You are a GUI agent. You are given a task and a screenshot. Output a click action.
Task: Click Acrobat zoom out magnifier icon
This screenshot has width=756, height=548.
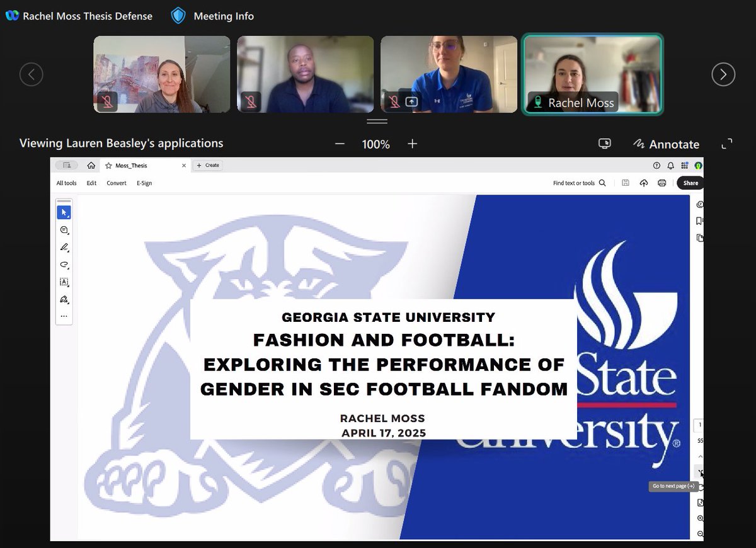coord(700,534)
